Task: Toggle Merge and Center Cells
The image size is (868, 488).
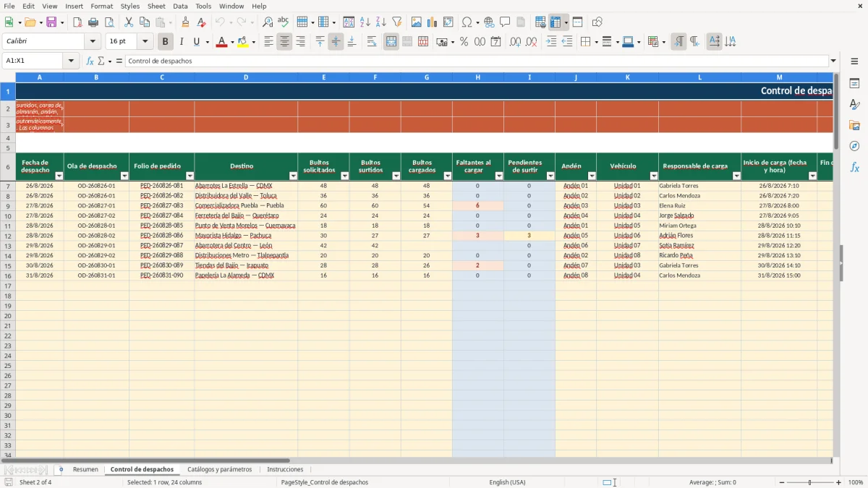Action: (x=391, y=42)
